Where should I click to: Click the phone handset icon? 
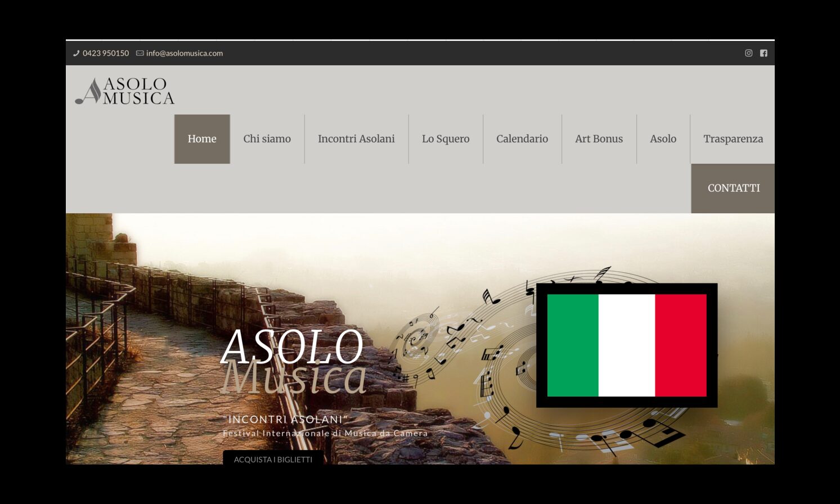pos(76,53)
